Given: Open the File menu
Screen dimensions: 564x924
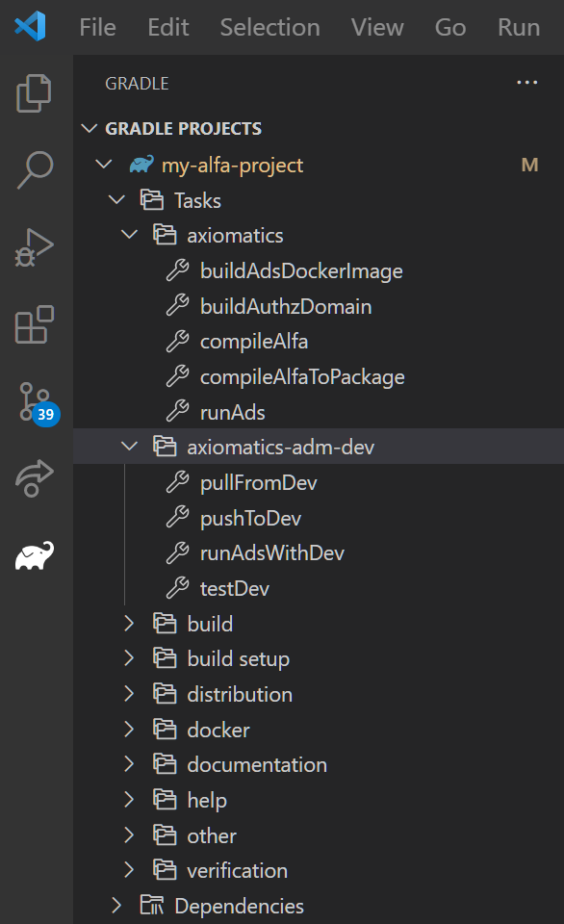Looking at the screenshot, I should 96,27.
